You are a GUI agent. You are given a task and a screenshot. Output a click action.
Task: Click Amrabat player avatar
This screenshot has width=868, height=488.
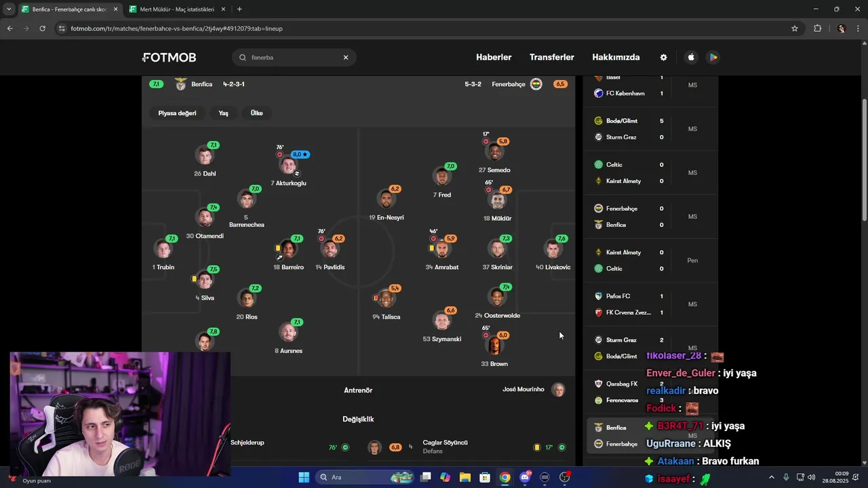pyautogui.click(x=442, y=249)
